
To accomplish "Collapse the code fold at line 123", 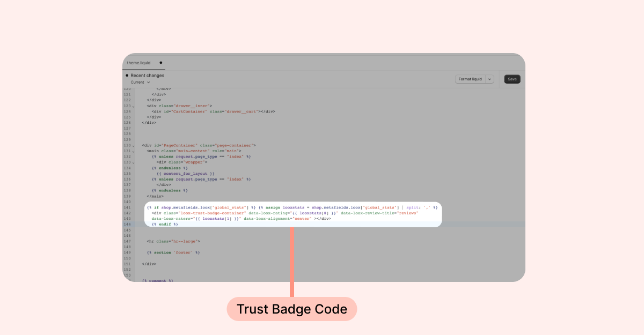I will click(134, 106).
